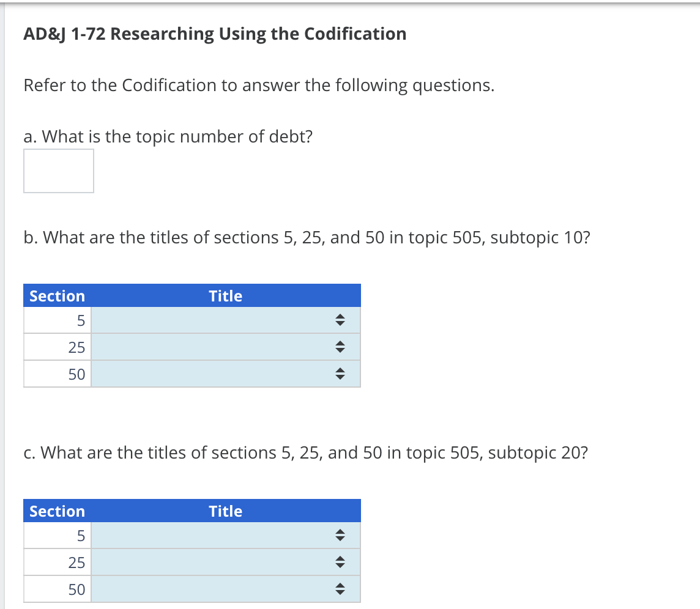
Task: Click the Section header of the subtopic 10 table
Action: 57,295
